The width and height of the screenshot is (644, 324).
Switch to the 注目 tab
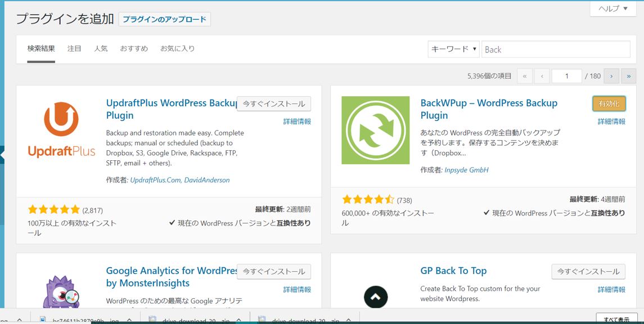[x=74, y=48]
